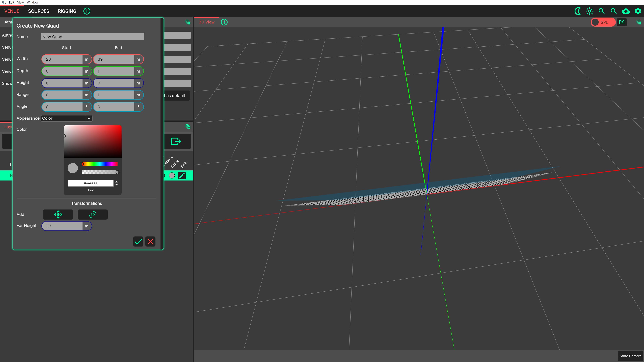Click the Store Camera button
The image size is (644, 362).
(630, 356)
